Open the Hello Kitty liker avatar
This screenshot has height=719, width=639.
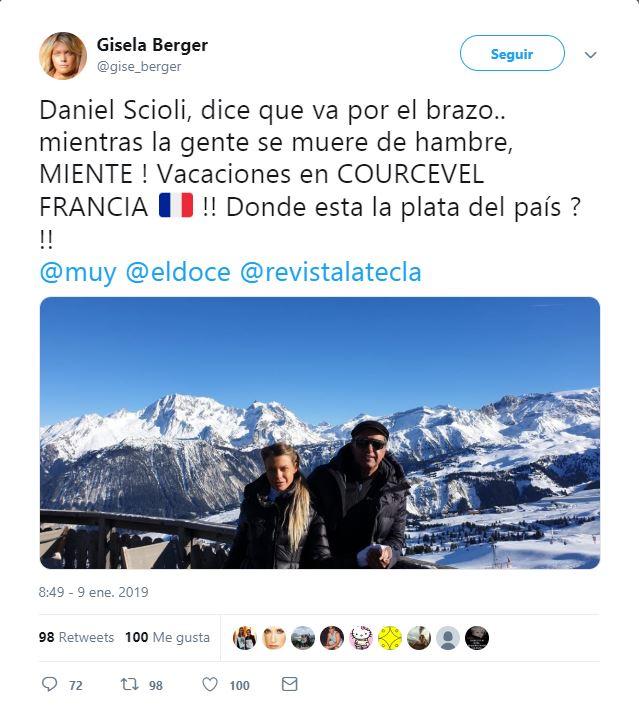tap(361, 638)
